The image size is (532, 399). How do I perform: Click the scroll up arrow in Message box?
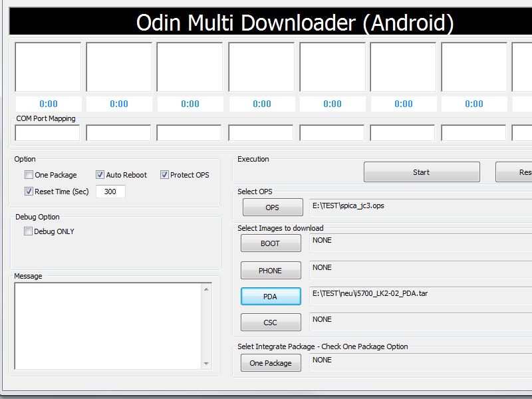[206, 289]
